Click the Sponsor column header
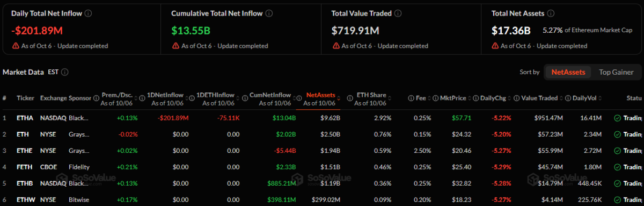This screenshot has width=644, height=206. pos(80,98)
